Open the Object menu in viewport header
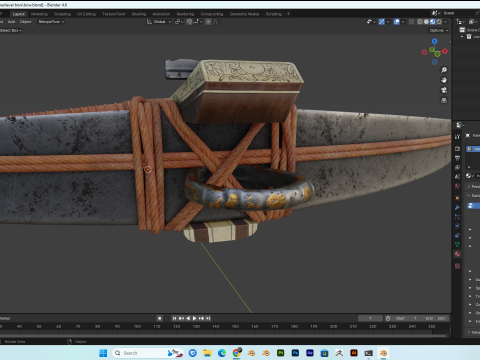Screen dimensions: 480x360 coord(25,22)
